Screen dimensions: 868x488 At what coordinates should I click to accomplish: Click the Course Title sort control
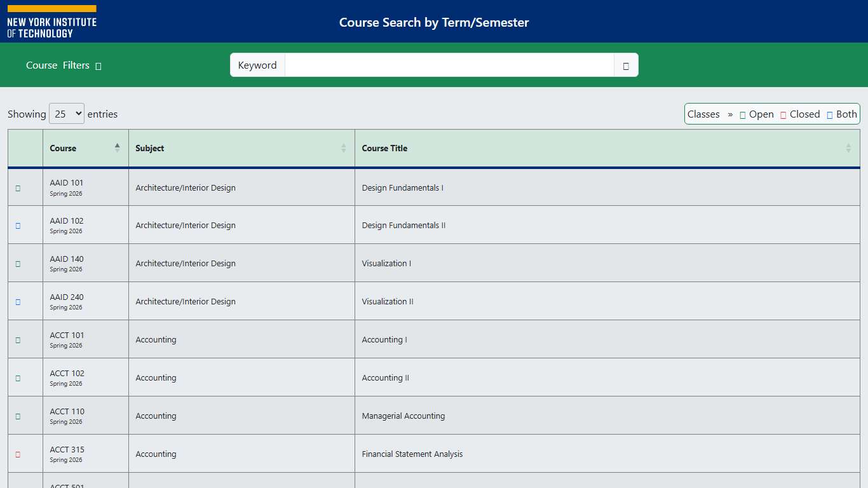click(x=848, y=148)
